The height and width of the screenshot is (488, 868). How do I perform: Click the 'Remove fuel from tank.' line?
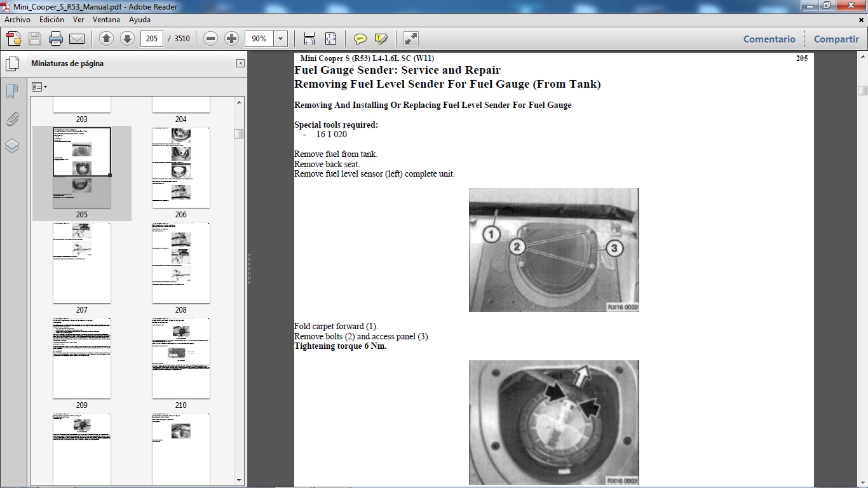336,154
